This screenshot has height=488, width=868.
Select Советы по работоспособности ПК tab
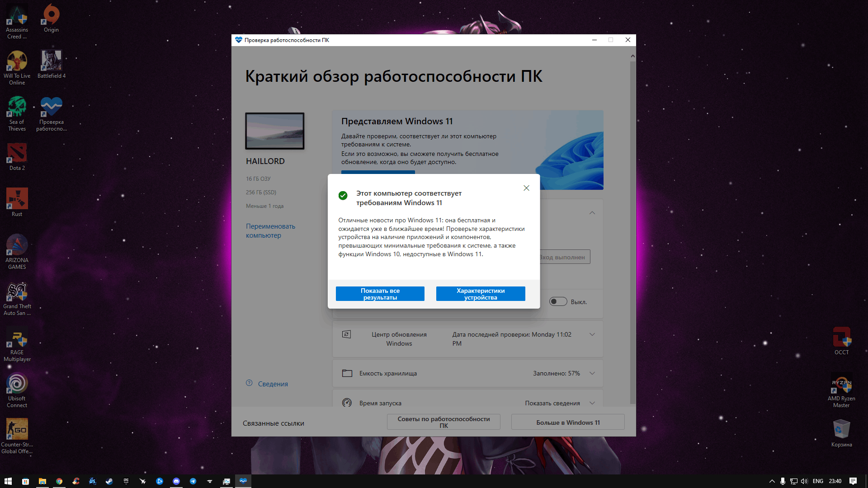[444, 422]
